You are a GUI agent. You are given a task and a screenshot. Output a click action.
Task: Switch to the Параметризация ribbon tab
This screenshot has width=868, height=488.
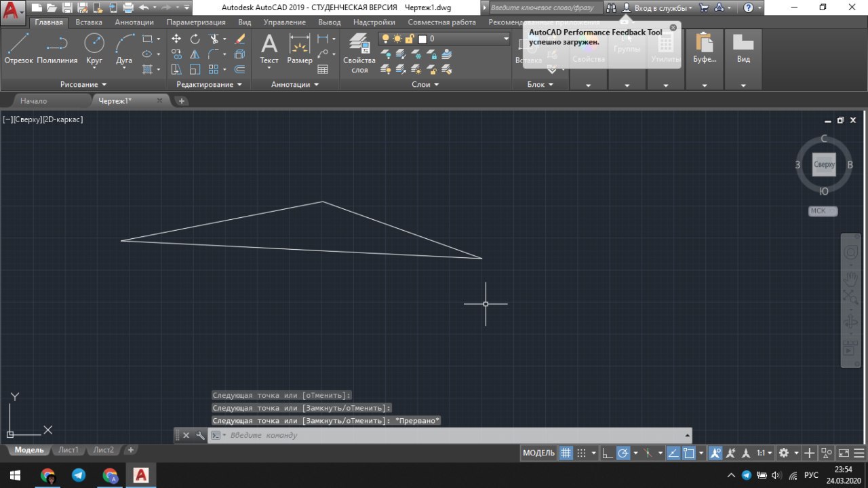click(196, 22)
